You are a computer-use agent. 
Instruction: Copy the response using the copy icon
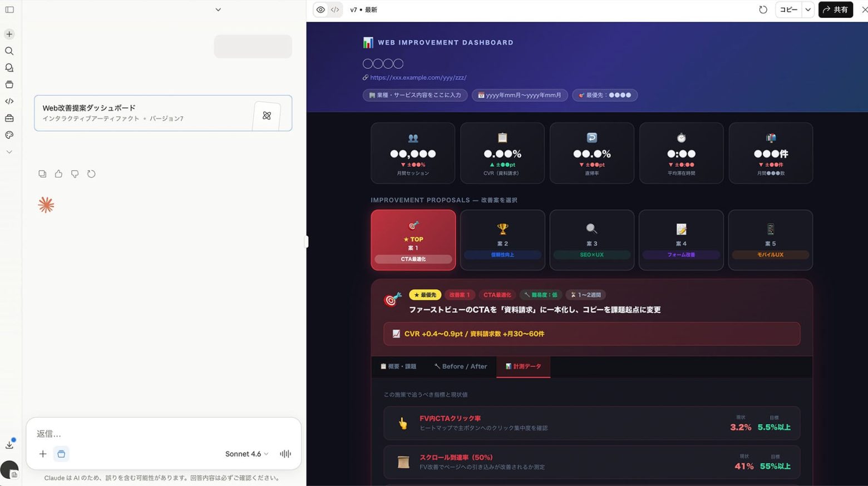coord(42,174)
